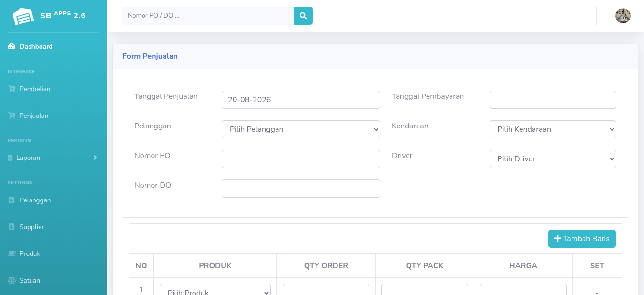Click the magnifier search button
This screenshot has width=644, height=295.
[x=303, y=16]
